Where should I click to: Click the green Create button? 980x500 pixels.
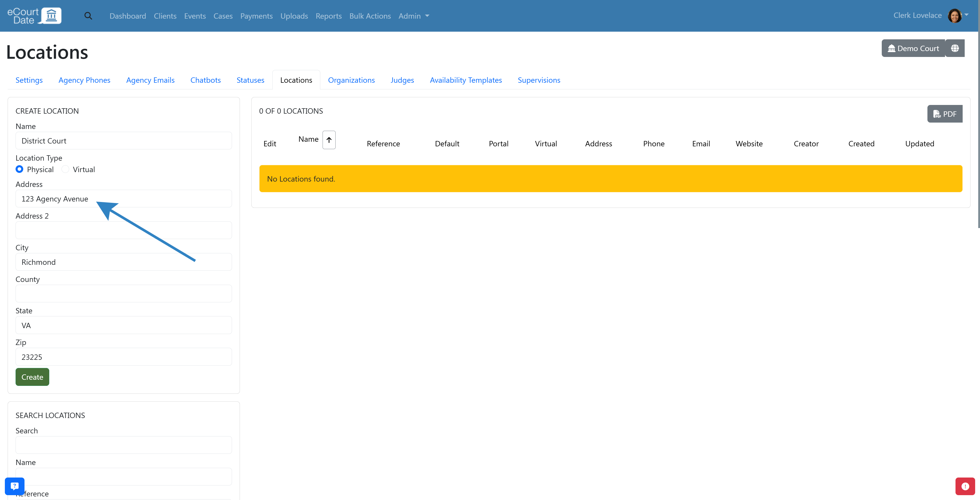(32, 377)
